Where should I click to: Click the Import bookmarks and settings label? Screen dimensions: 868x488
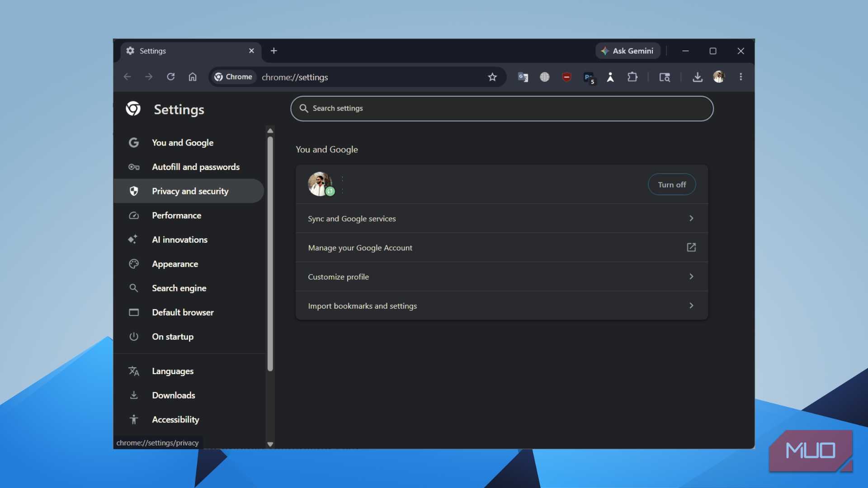click(x=363, y=306)
